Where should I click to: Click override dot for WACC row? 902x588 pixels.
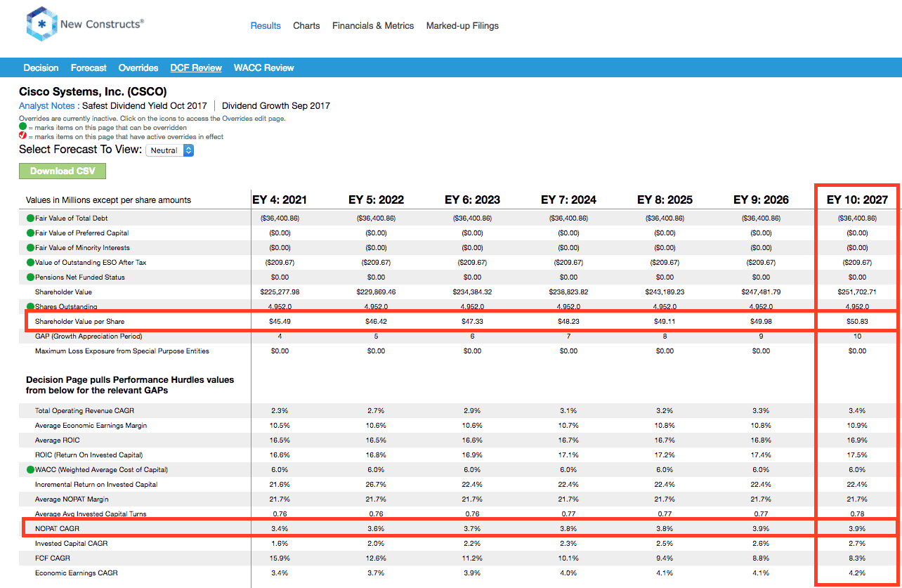pyautogui.click(x=30, y=469)
